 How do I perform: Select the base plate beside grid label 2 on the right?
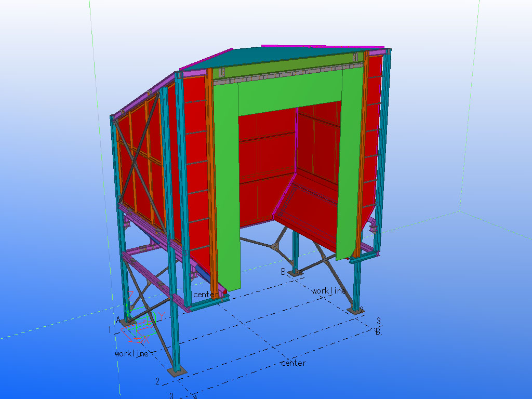click(355, 311)
